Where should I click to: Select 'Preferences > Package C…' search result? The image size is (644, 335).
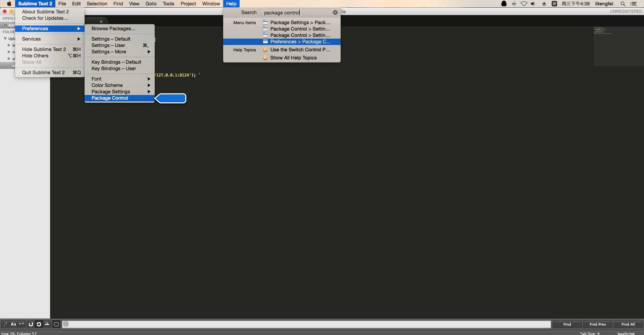point(282,42)
